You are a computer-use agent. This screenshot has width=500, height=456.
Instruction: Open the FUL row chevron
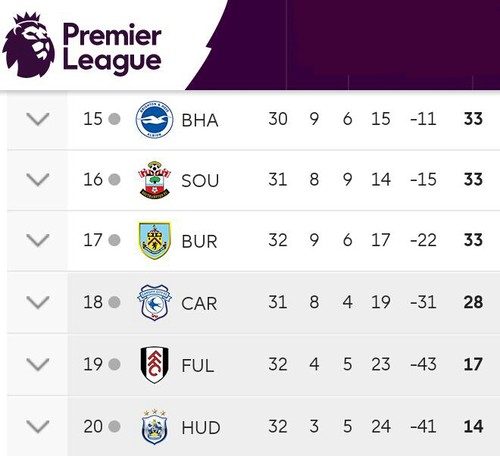click(x=38, y=364)
